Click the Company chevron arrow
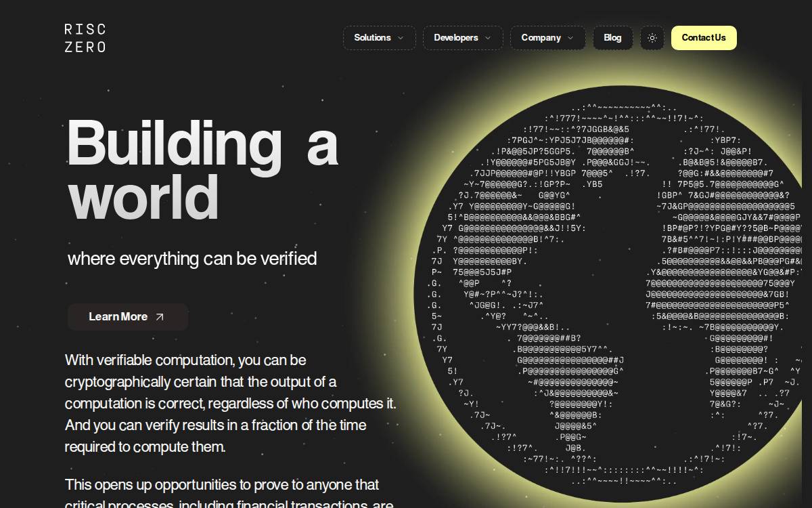 (x=570, y=38)
